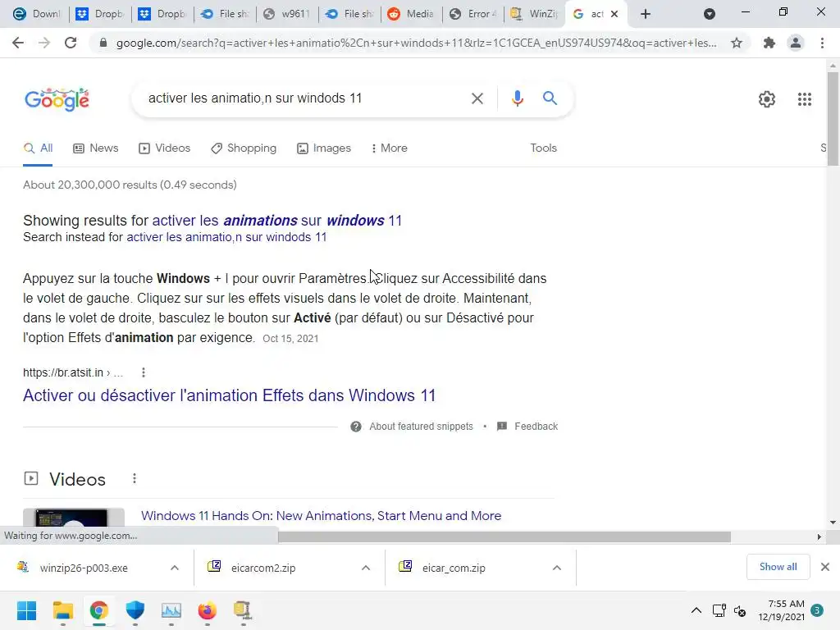Click corrected query 'activer les animations sur windows 11'
Screen dimensions: 840x630
(x=277, y=221)
